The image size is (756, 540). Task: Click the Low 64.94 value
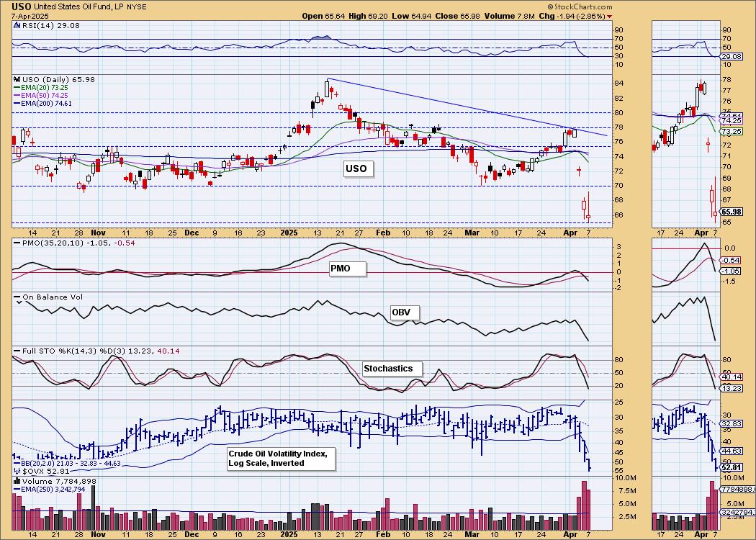(411, 16)
